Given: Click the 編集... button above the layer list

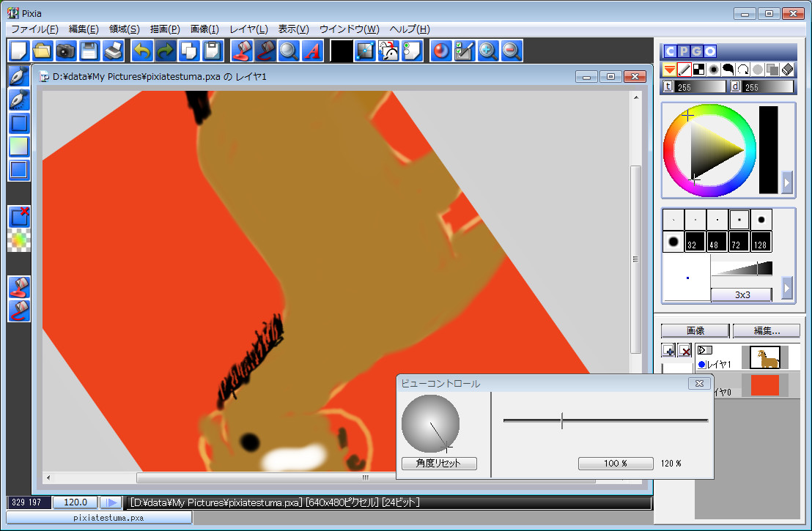Looking at the screenshot, I should pyautogui.click(x=766, y=330).
